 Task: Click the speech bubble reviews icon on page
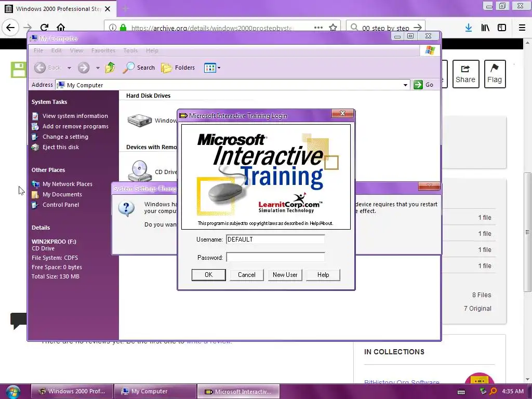(18, 321)
